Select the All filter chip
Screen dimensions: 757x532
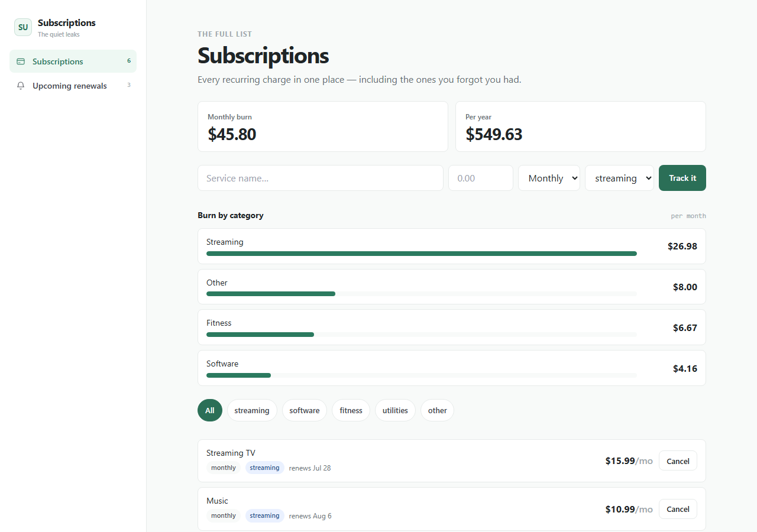tap(210, 410)
